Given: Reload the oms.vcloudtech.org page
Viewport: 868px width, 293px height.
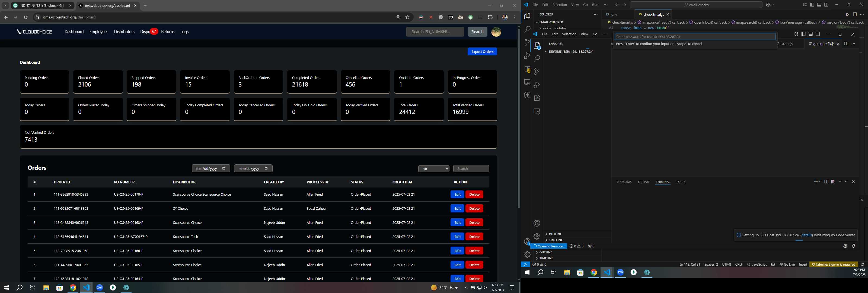Looking at the screenshot, I should point(25,17).
